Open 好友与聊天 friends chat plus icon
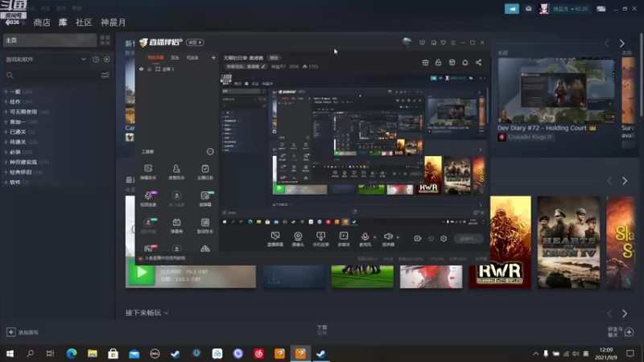 point(630,332)
